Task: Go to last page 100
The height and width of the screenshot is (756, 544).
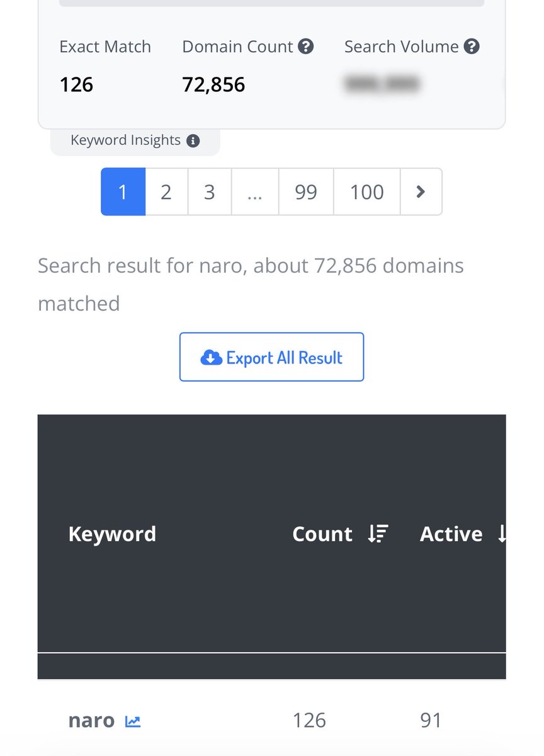Action: pos(366,192)
